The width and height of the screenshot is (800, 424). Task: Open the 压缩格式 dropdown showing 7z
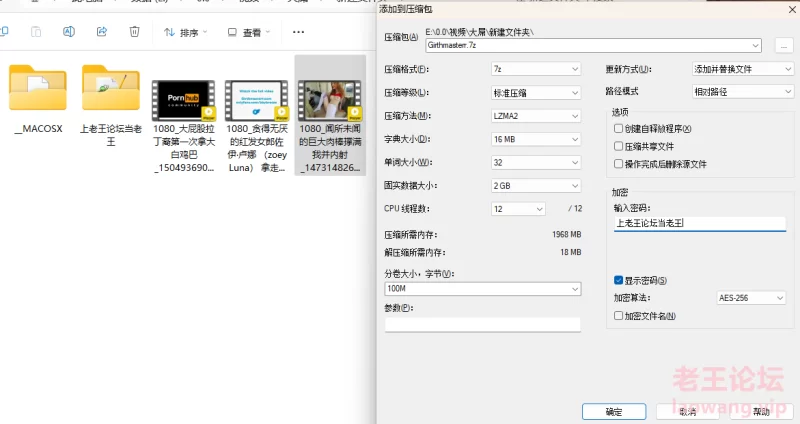pos(536,69)
